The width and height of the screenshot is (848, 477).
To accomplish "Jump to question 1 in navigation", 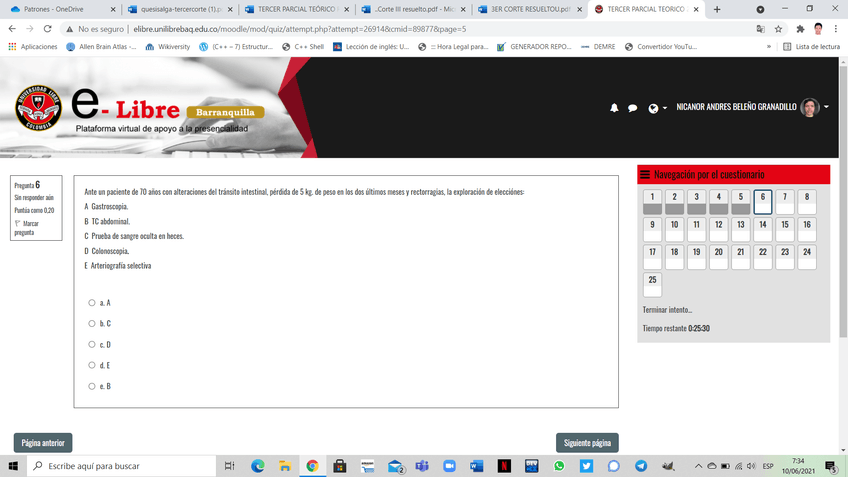I will tap(652, 202).
